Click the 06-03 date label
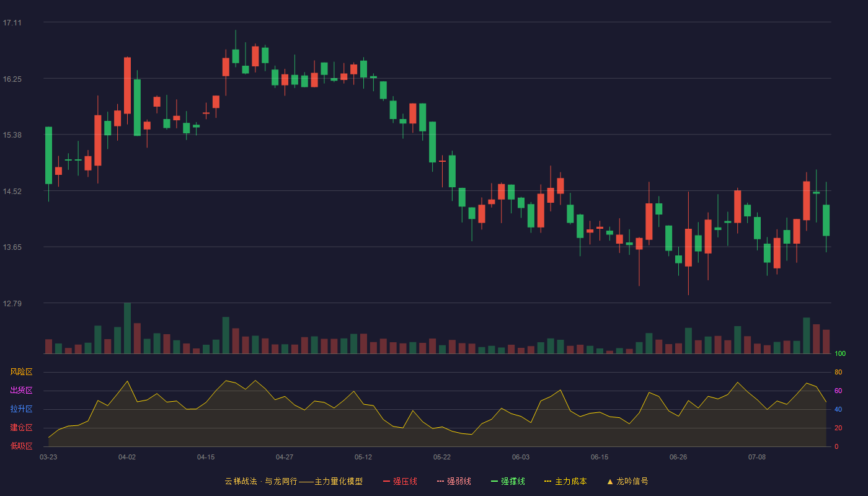Image resolution: width=868 pixels, height=496 pixels. [521, 457]
